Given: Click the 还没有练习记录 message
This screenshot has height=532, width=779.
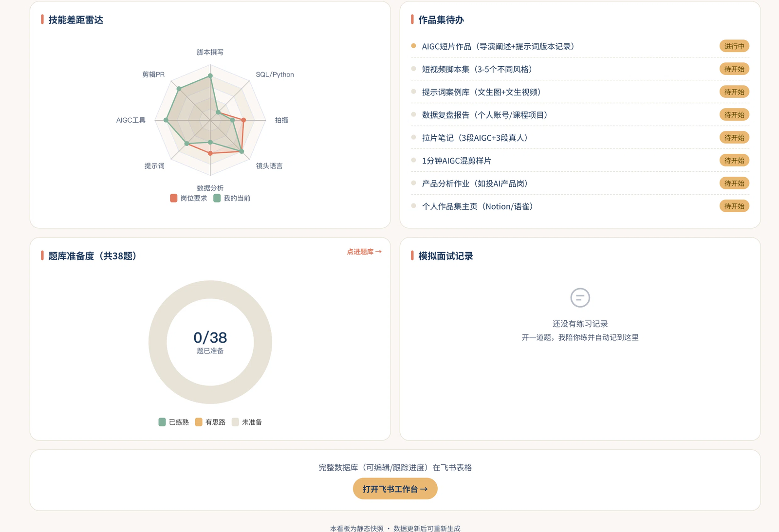Looking at the screenshot, I should tap(580, 324).
